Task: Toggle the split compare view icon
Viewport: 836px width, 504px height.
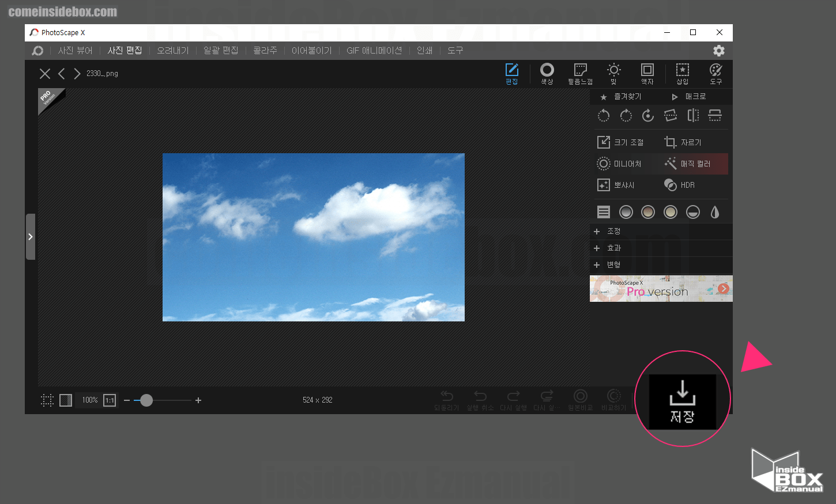Action: tap(66, 400)
